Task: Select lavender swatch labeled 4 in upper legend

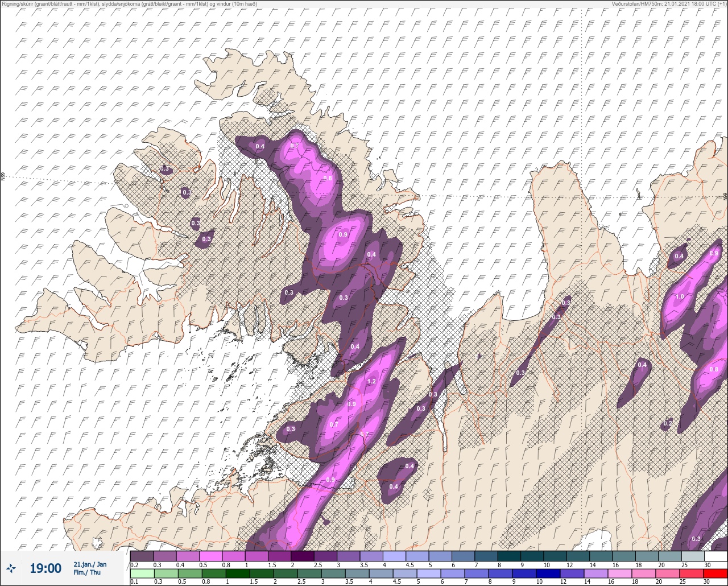Action: coord(394,556)
